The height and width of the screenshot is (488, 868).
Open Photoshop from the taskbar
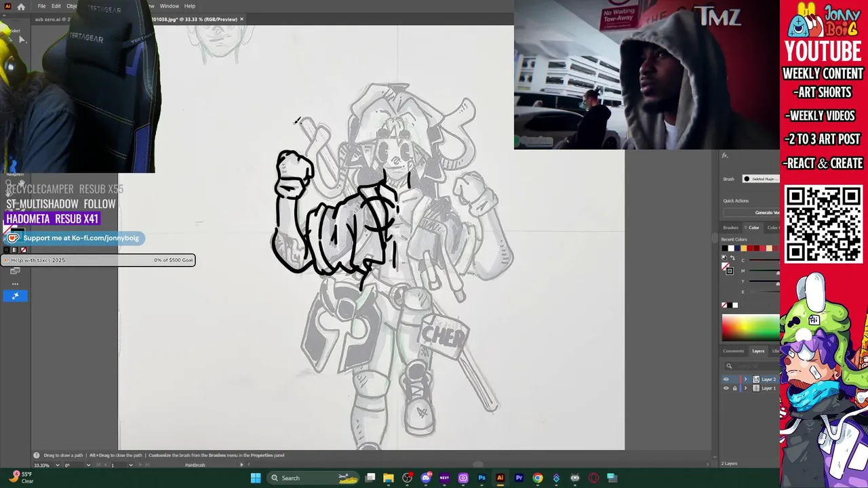coord(481,478)
